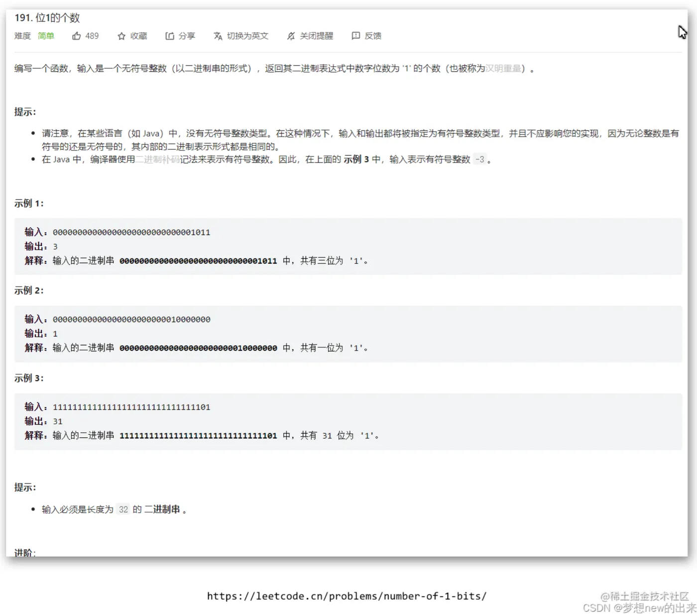The image size is (697, 616).
Task: Click the translate-to-English icon
Action: [x=218, y=36]
